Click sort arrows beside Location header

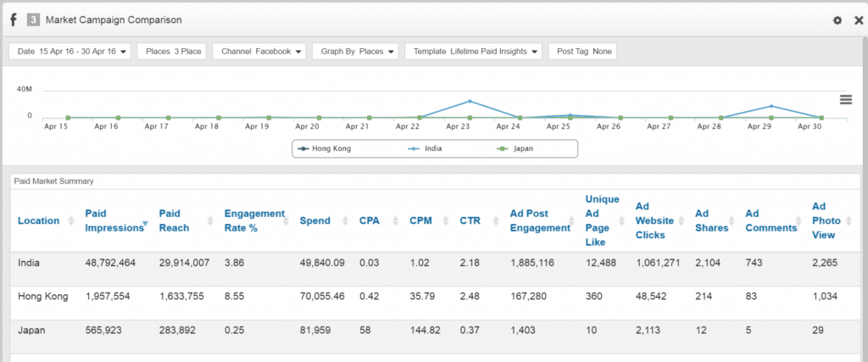coord(71,221)
